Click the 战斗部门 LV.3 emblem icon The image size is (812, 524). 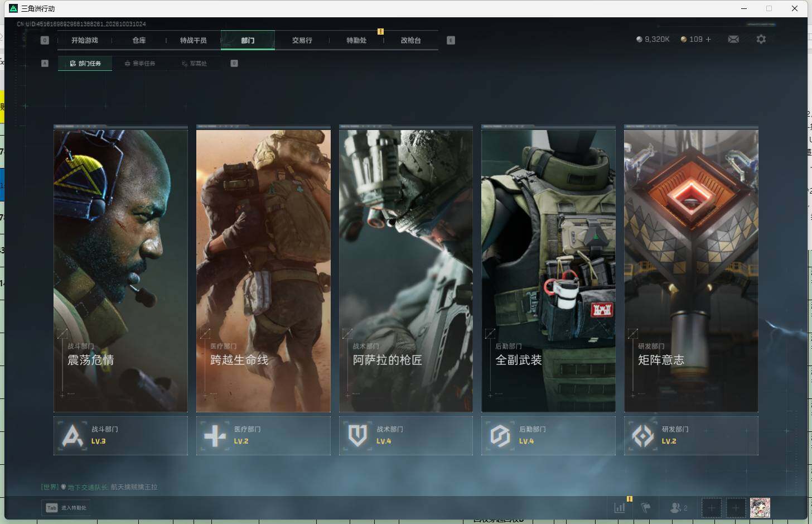coord(72,435)
